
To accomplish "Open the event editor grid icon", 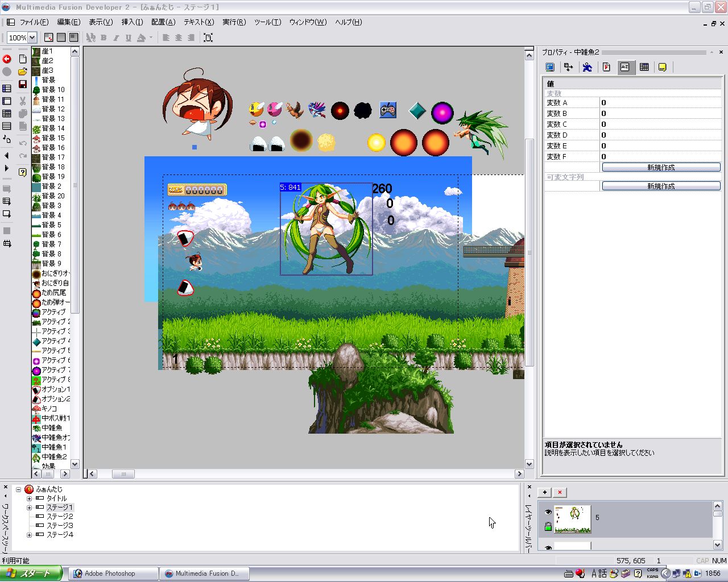I will coord(7,114).
